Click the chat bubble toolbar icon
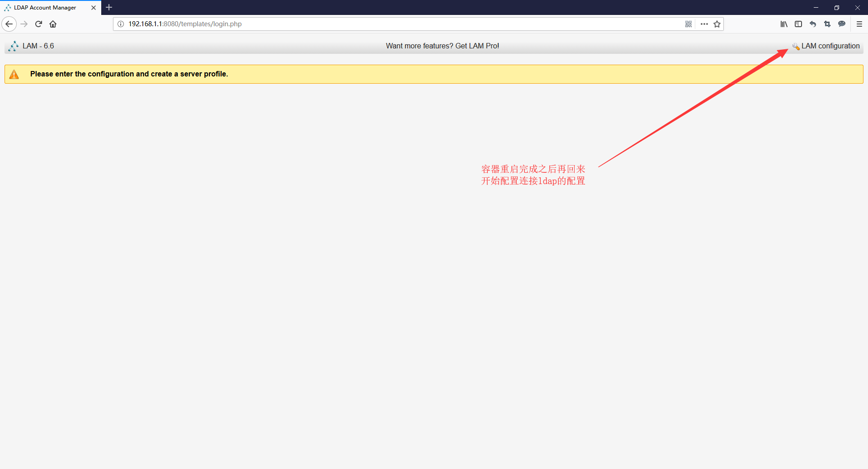This screenshot has width=868, height=469. pyautogui.click(x=842, y=24)
